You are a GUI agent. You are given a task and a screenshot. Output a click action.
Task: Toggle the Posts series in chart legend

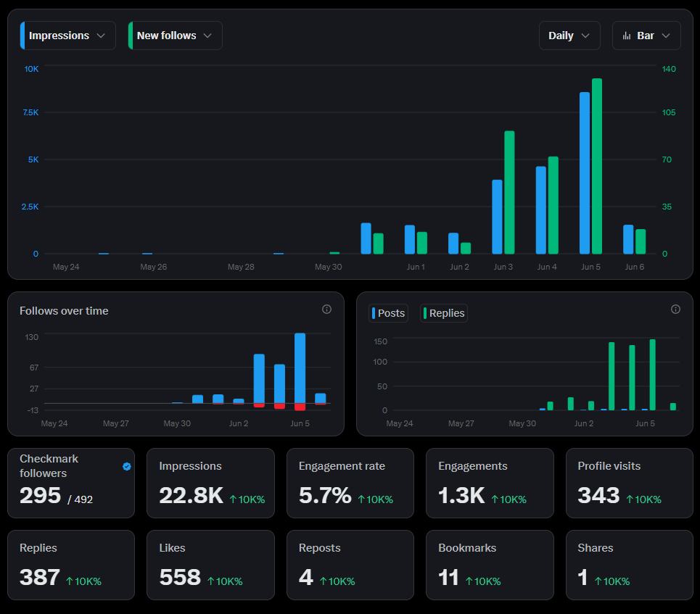click(388, 313)
